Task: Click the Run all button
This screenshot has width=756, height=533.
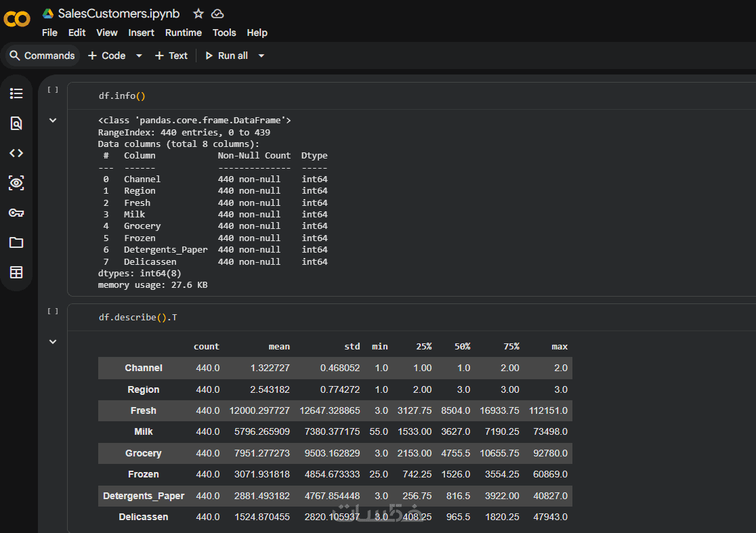Action: click(x=226, y=56)
